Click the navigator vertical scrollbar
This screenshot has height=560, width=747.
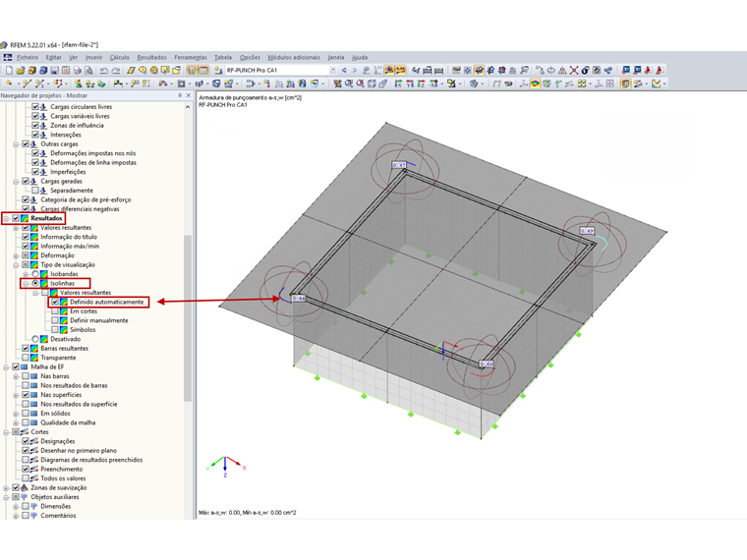pos(188,317)
